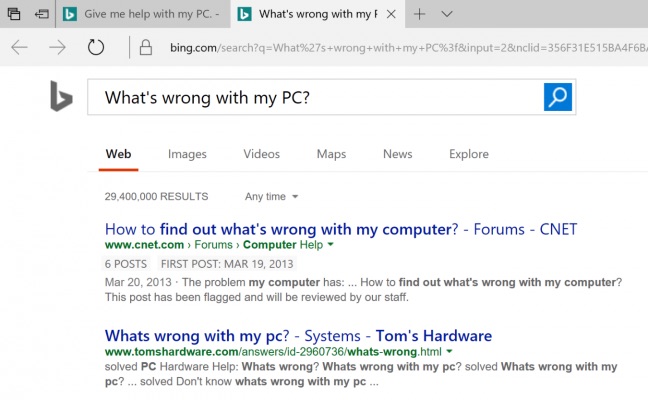Image resolution: width=648 pixels, height=400 pixels.
Task: Click the '29,400,000 RESULTS' text
Action: tap(156, 196)
